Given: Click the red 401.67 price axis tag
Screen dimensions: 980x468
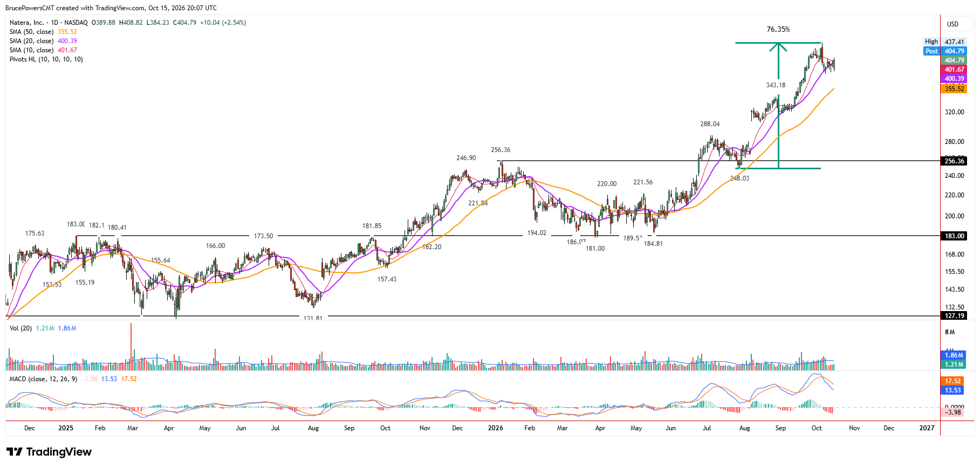Looking at the screenshot, I should [954, 70].
